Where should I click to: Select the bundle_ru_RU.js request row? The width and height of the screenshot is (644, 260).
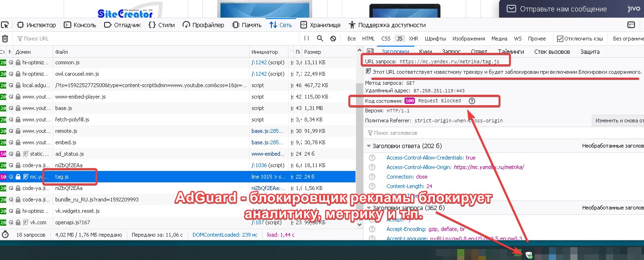[178, 200]
